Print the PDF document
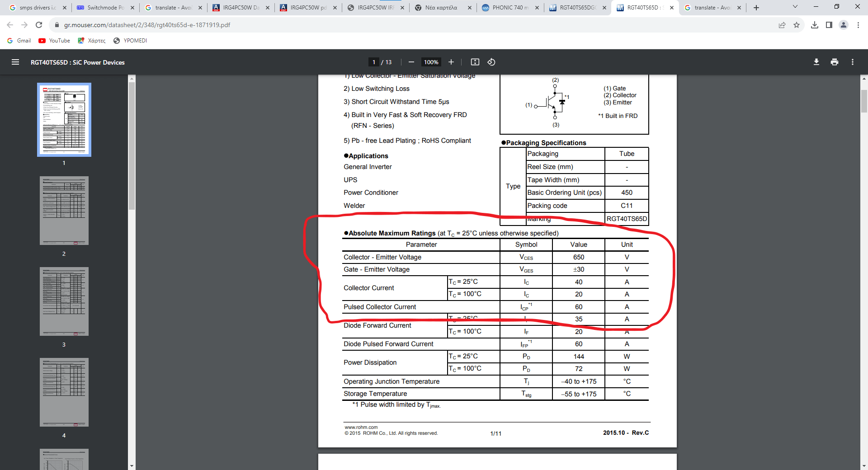The height and width of the screenshot is (470, 868). click(835, 62)
